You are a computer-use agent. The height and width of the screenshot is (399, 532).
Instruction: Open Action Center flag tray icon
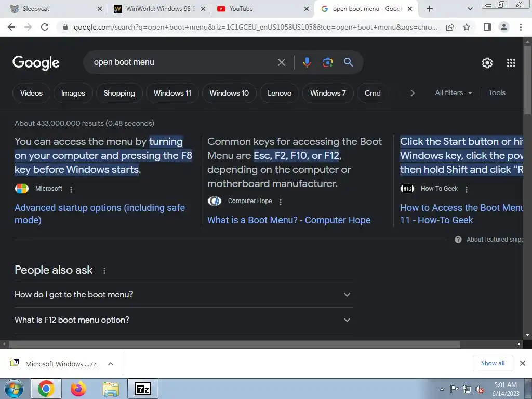454,389
